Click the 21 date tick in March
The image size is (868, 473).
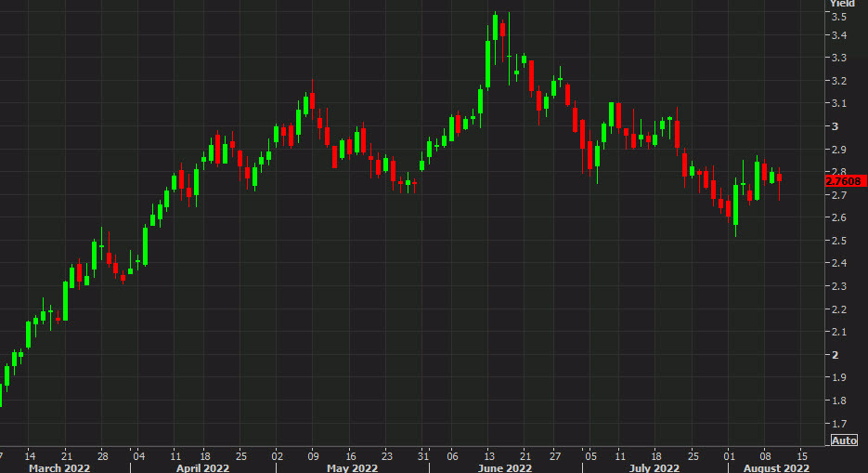pyautogui.click(x=67, y=456)
